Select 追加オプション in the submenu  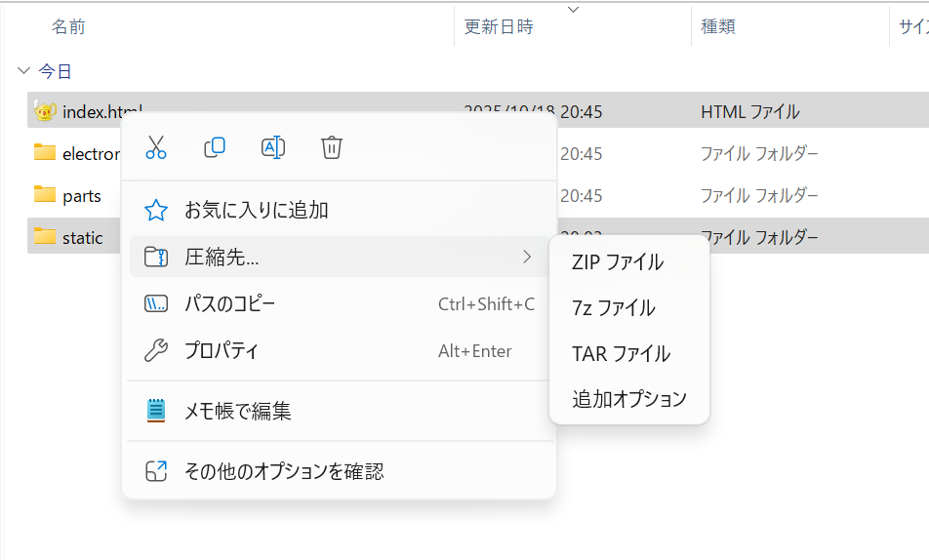629,399
